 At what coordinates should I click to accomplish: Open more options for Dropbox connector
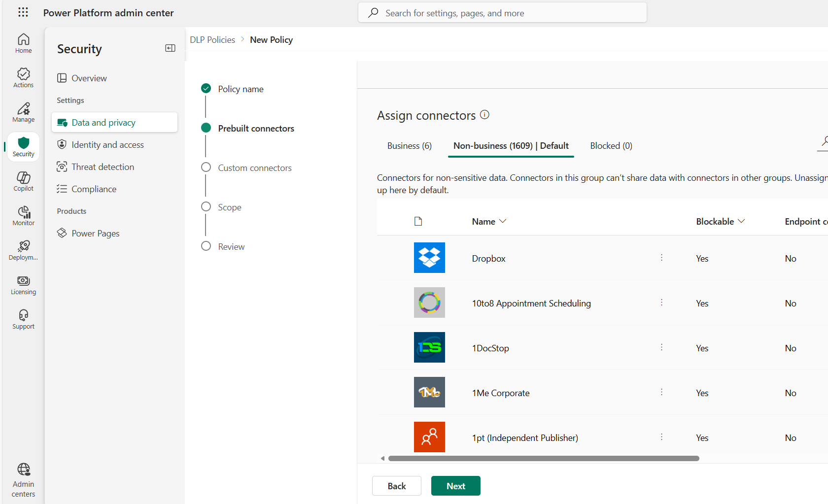[661, 258]
